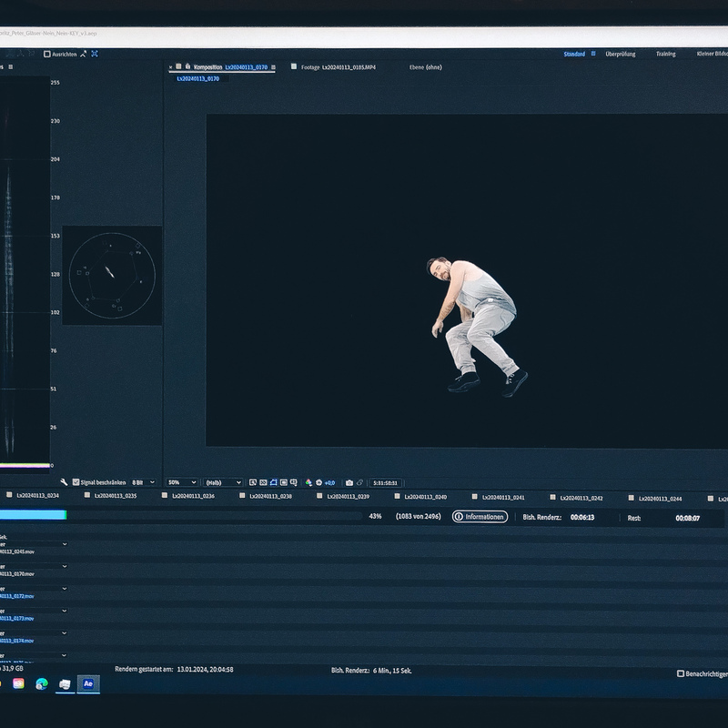This screenshot has height=728, width=728.
Task: Click the 0173.mov output file link
Action: pyautogui.click(x=16, y=619)
